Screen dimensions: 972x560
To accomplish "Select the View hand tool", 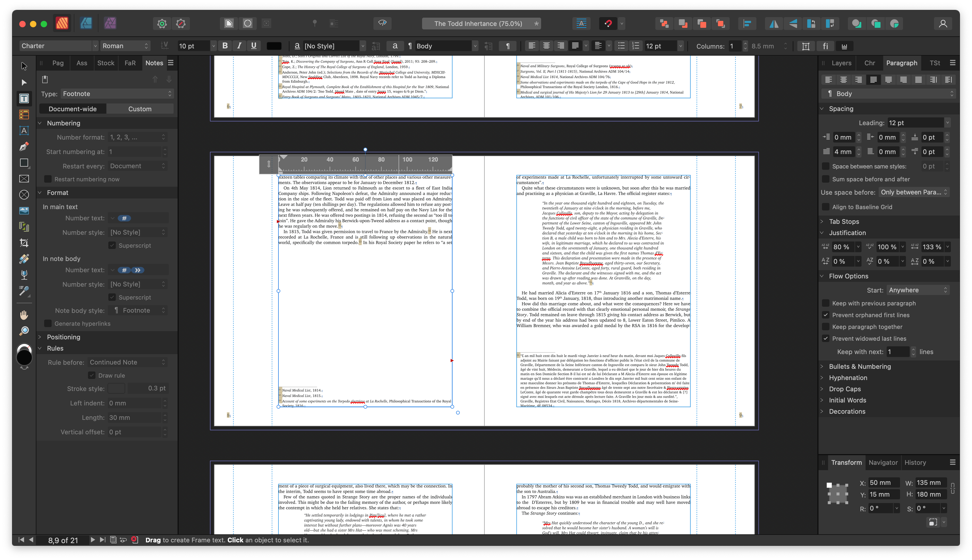I will click(24, 315).
